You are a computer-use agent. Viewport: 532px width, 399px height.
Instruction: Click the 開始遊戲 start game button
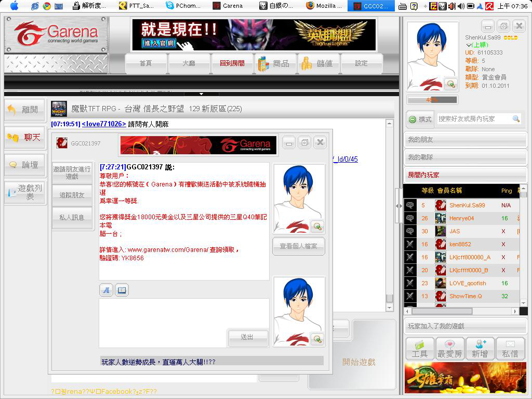click(358, 362)
